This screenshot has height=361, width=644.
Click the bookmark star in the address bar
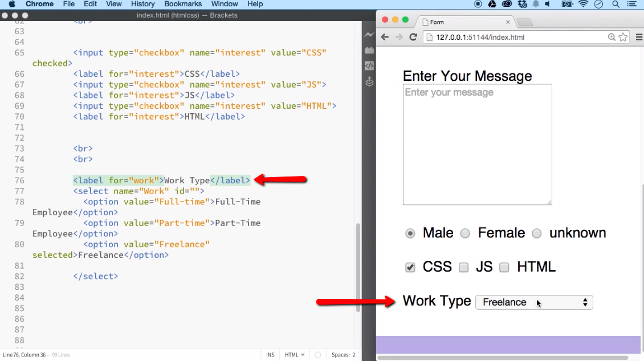pos(623,36)
